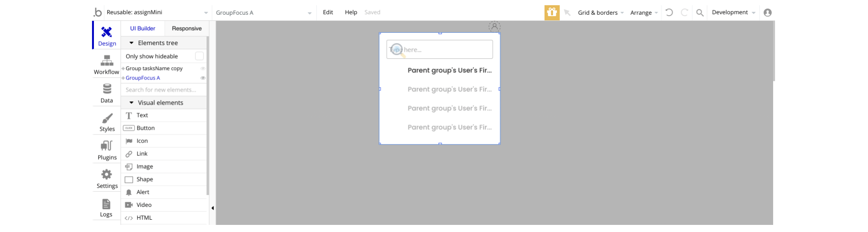This screenshot has width=868, height=232.
Task: Click the undo arrow icon
Action: click(669, 13)
